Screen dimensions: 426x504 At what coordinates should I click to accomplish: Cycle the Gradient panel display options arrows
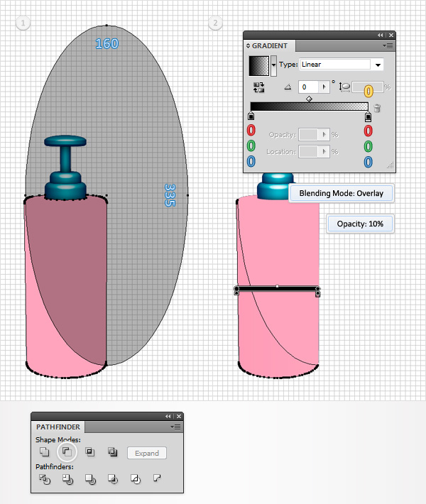point(248,46)
